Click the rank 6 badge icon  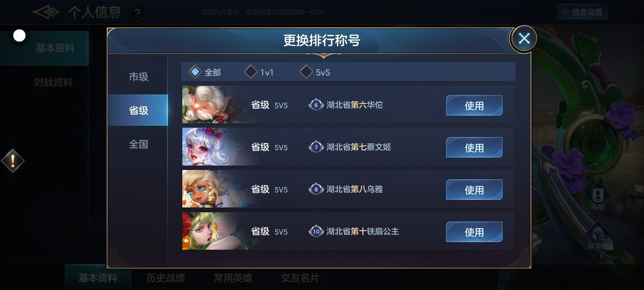[x=316, y=105]
